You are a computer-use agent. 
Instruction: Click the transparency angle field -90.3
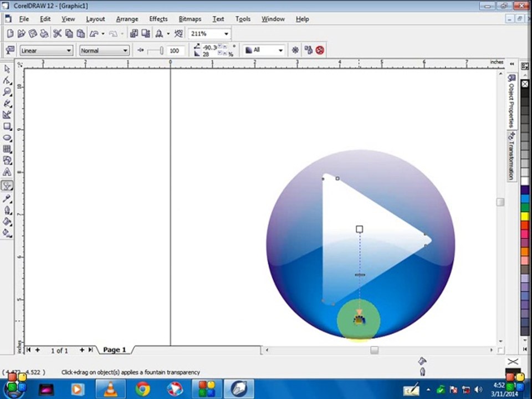[x=210, y=47]
